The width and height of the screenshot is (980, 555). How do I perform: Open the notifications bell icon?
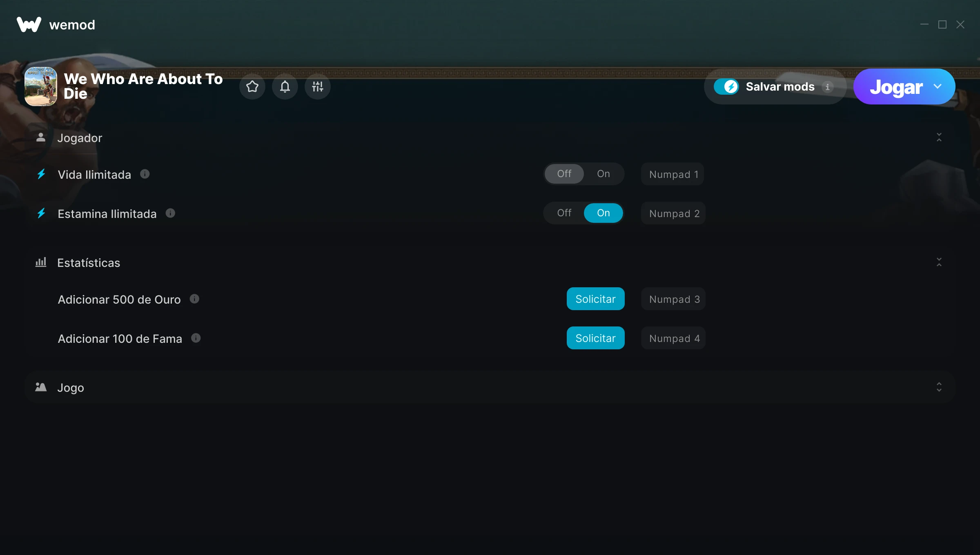(x=285, y=87)
